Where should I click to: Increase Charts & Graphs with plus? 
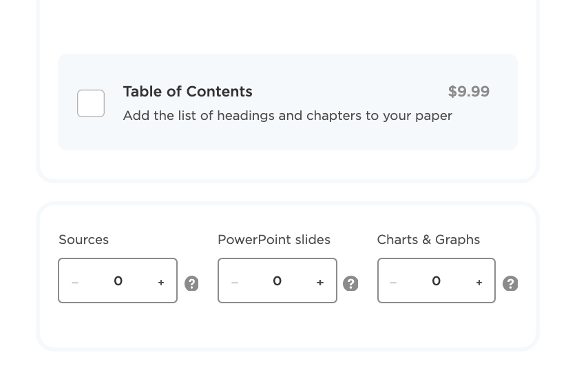pos(479,283)
